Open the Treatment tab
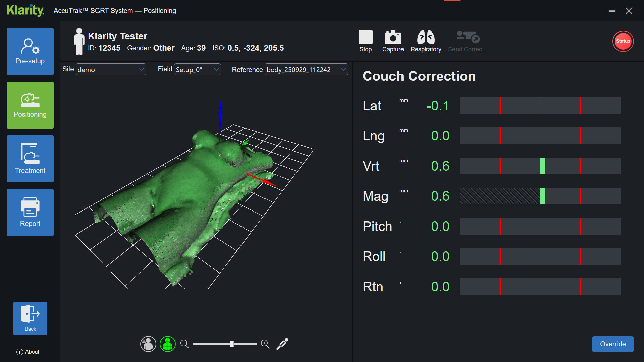644x362 pixels. [x=30, y=159]
